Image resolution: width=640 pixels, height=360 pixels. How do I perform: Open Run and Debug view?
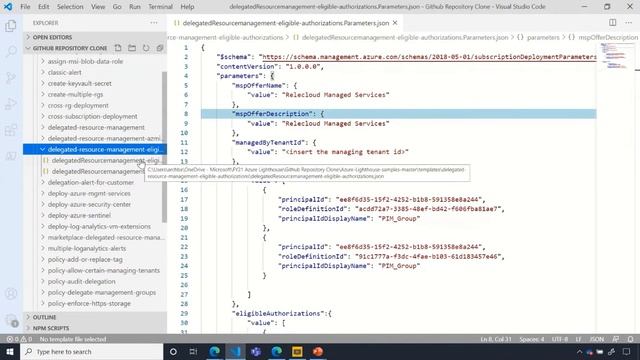pos(11,104)
